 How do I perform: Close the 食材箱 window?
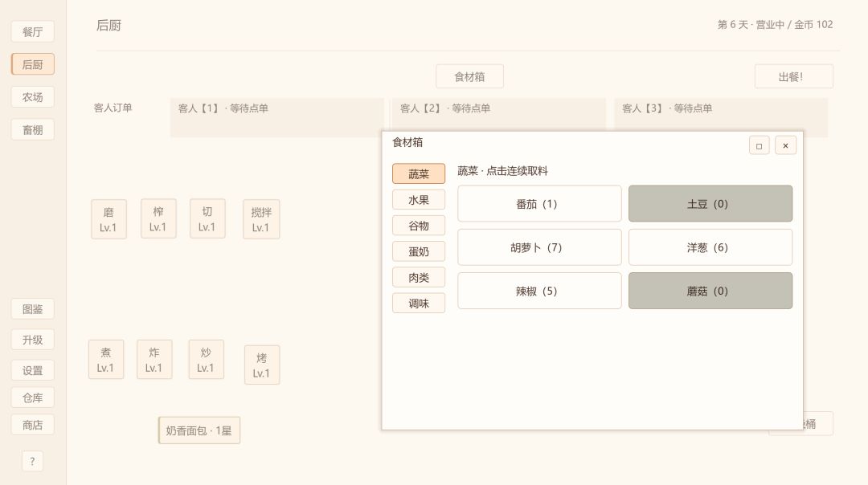tap(785, 145)
